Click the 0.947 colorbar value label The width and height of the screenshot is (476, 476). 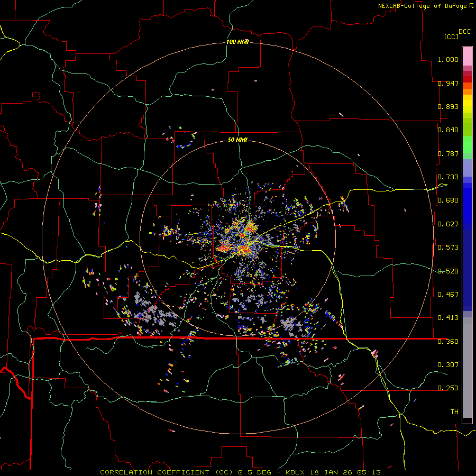tap(448, 83)
